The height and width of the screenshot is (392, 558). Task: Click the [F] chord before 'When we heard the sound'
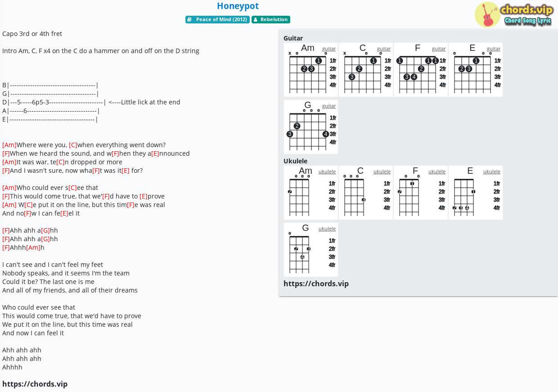pos(6,153)
